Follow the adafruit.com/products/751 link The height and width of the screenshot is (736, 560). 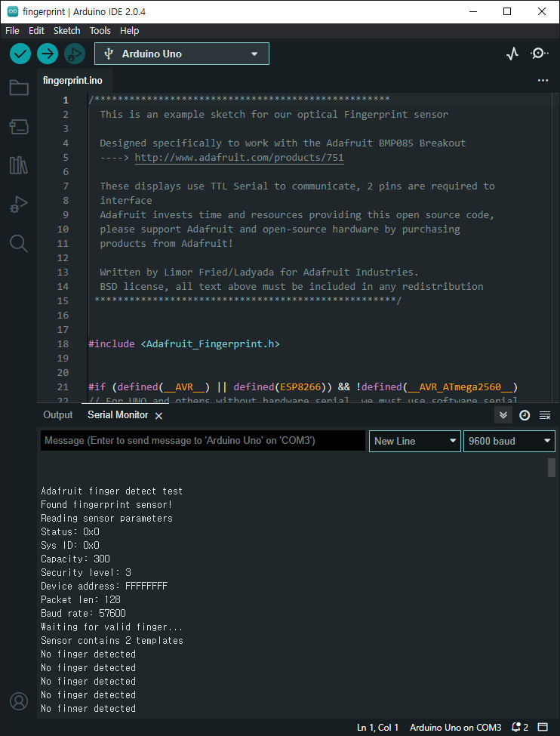239,157
